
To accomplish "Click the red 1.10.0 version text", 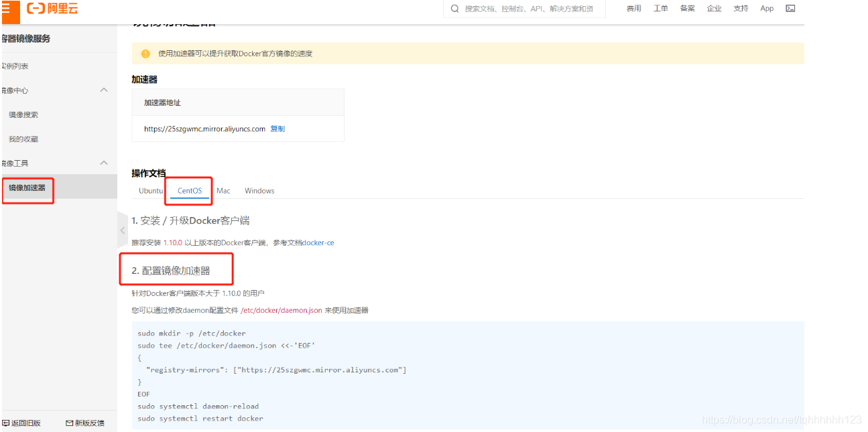I will tap(172, 242).
